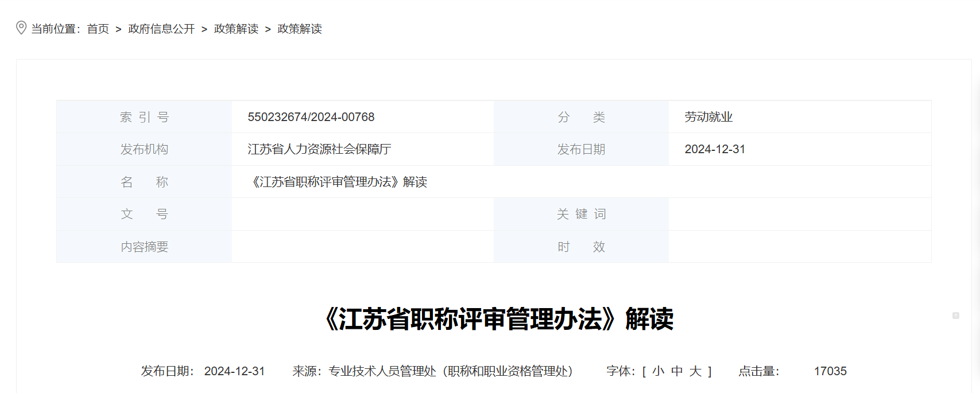Image resolution: width=980 pixels, height=393 pixels.
Task: Click the location pin icon beside 当前位置
Action: pyautogui.click(x=21, y=28)
